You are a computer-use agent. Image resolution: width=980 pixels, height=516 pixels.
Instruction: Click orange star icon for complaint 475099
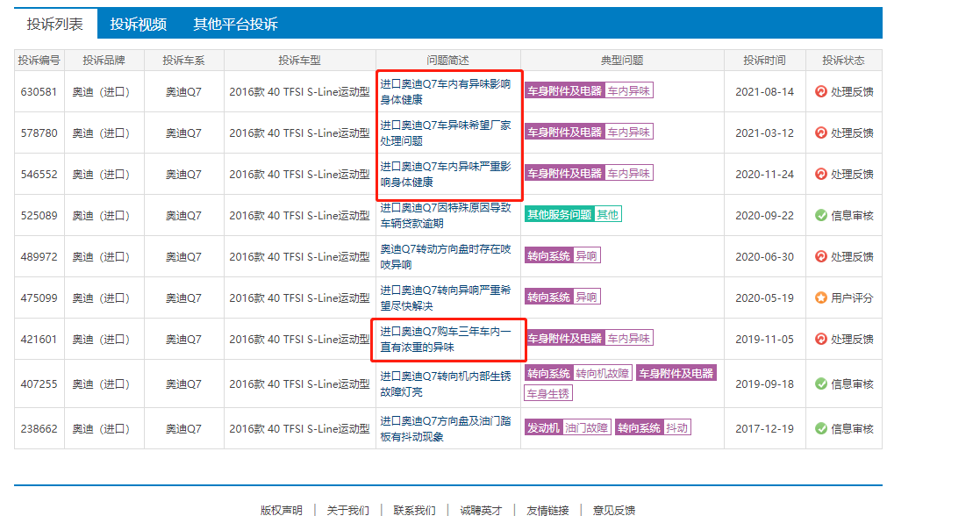820,297
